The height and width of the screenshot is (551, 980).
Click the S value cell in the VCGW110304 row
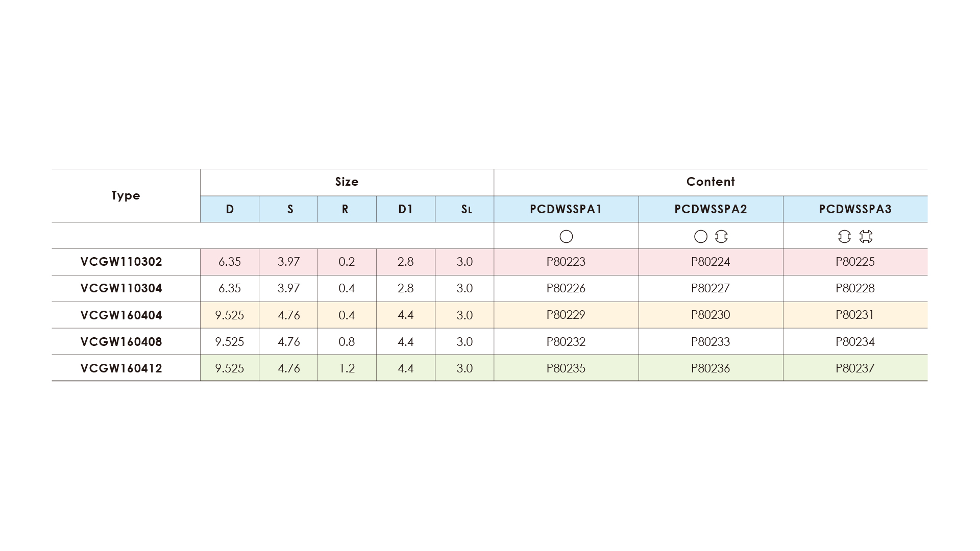[x=288, y=288]
